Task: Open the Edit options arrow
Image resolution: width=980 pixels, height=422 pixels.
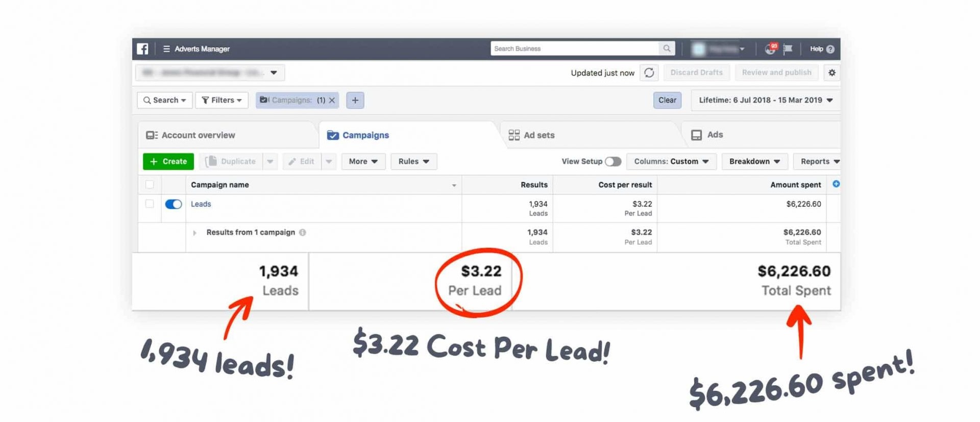Action: (x=329, y=161)
